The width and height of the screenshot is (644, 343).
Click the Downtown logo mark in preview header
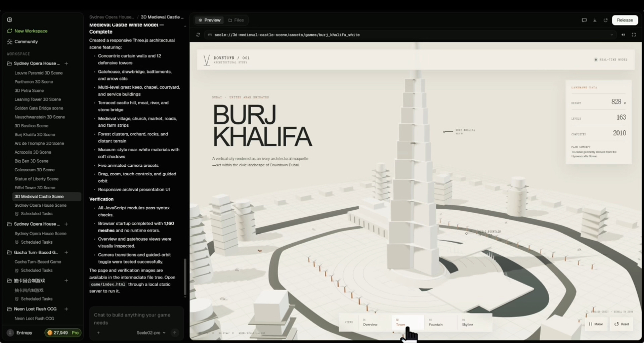(207, 60)
